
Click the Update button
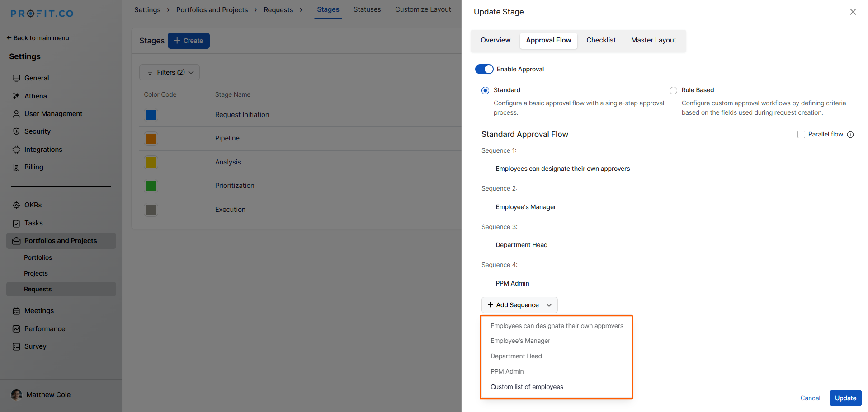(845, 398)
